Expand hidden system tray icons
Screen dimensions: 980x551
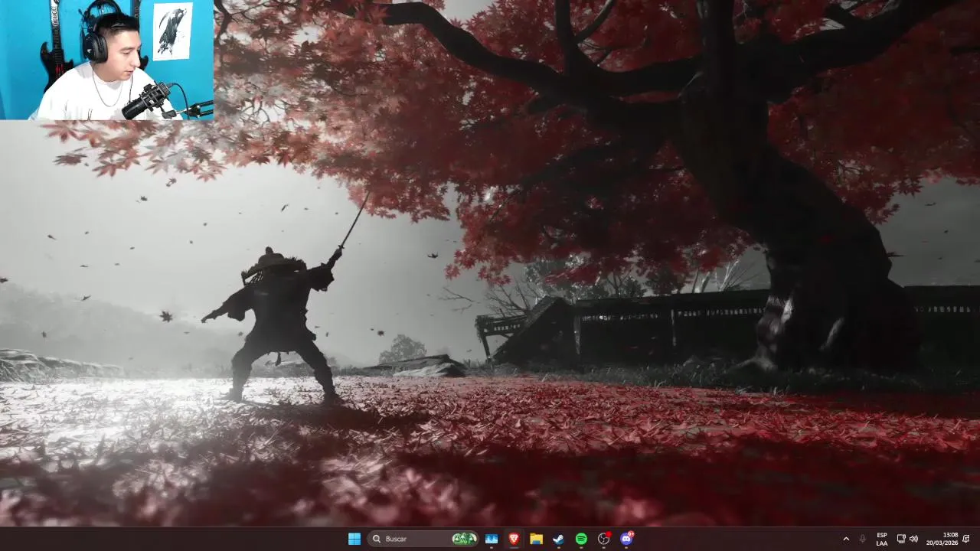tap(846, 539)
